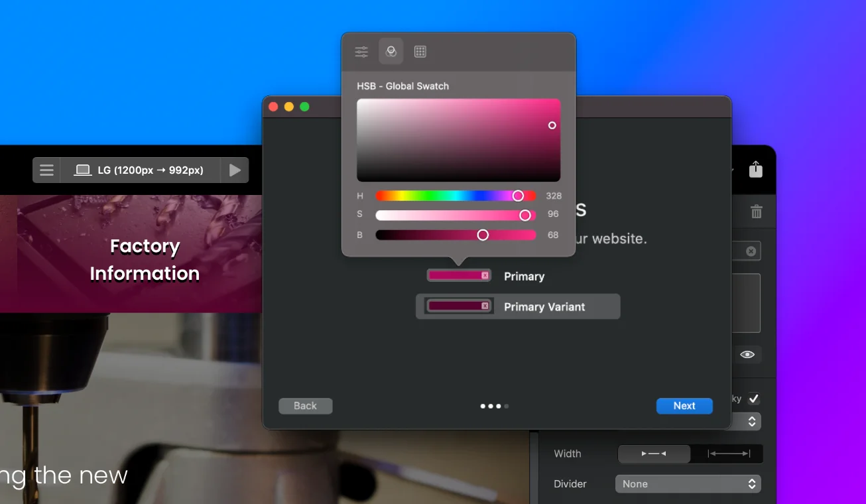This screenshot has width=866, height=504.
Task: Click the hue value 328
Action: 554,196
